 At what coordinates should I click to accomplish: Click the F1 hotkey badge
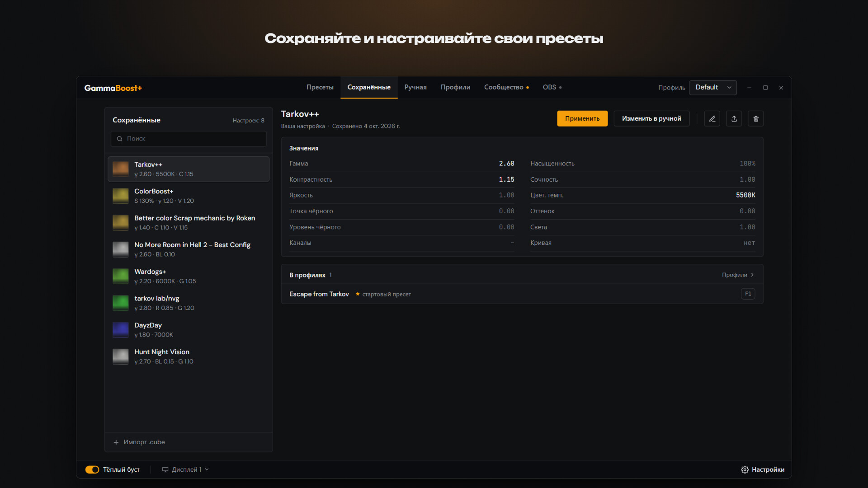click(748, 294)
